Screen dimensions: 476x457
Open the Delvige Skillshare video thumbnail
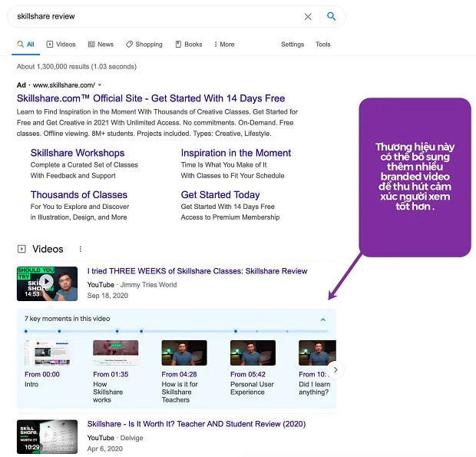[x=47, y=435]
